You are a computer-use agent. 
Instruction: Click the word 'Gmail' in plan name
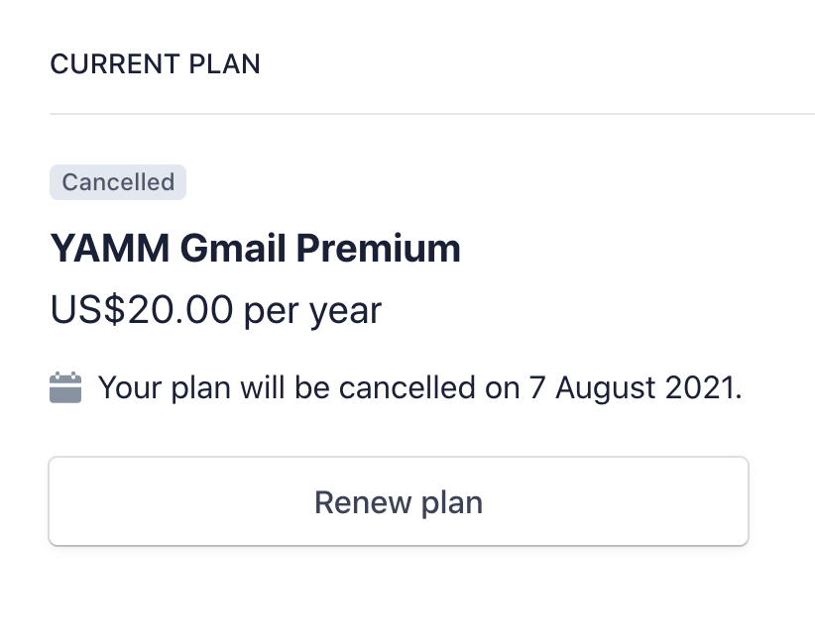point(233,249)
